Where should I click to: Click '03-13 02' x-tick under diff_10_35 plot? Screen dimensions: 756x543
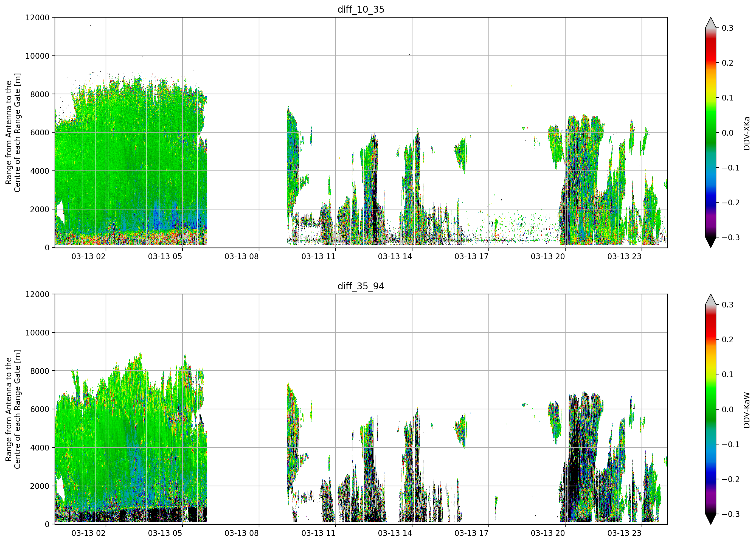[x=88, y=256]
